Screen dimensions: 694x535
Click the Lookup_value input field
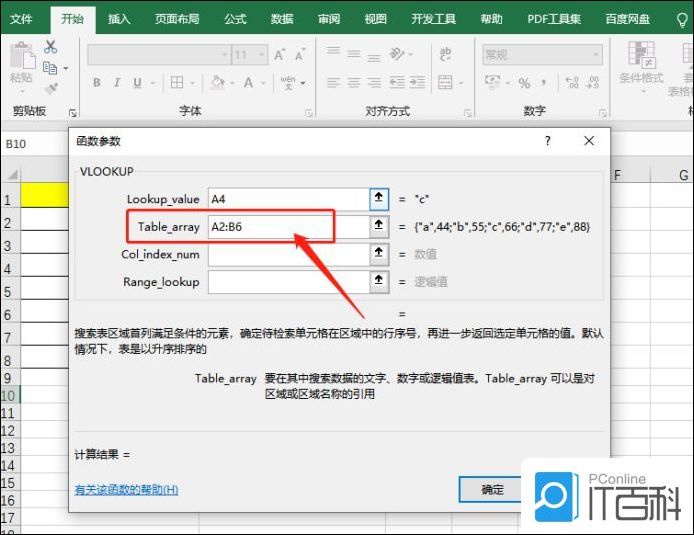pyautogui.click(x=289, y=199)
